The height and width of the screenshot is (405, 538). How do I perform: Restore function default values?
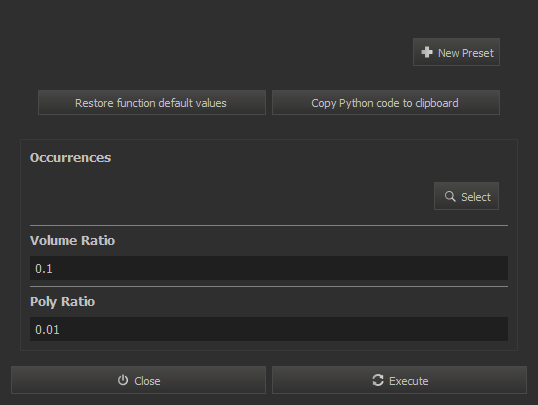click(152, 103)
